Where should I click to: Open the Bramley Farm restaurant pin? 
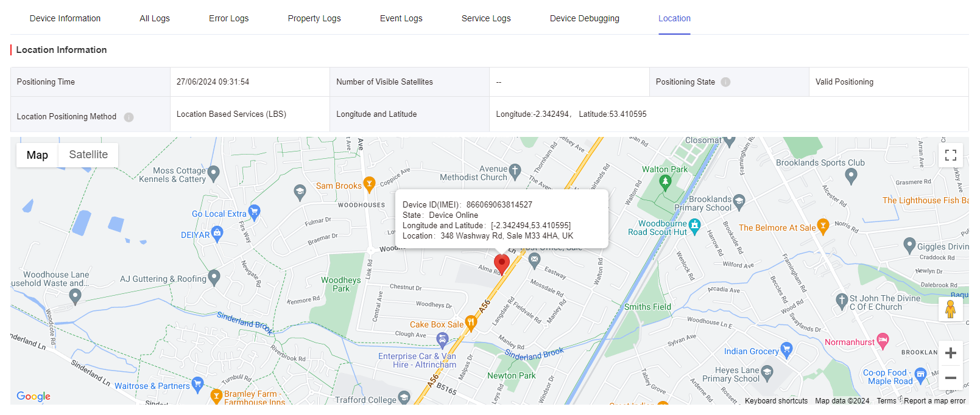click(x=216, y=397)
